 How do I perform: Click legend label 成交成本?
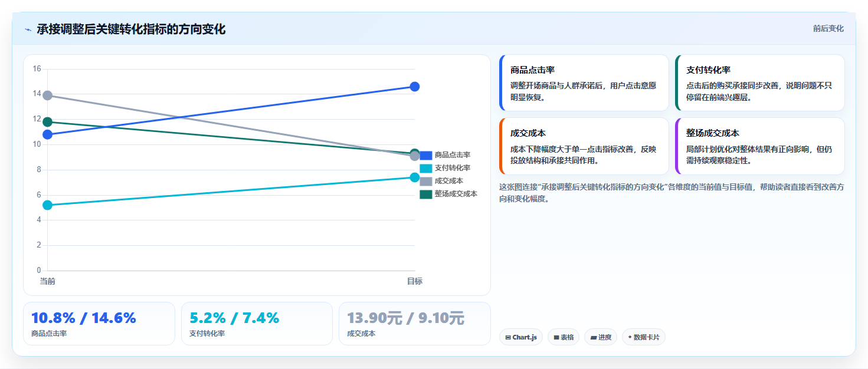[x=449, y=181]
